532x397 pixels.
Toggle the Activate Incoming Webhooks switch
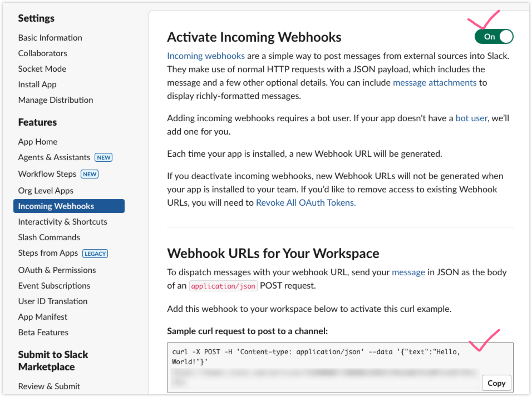point(494,37)
